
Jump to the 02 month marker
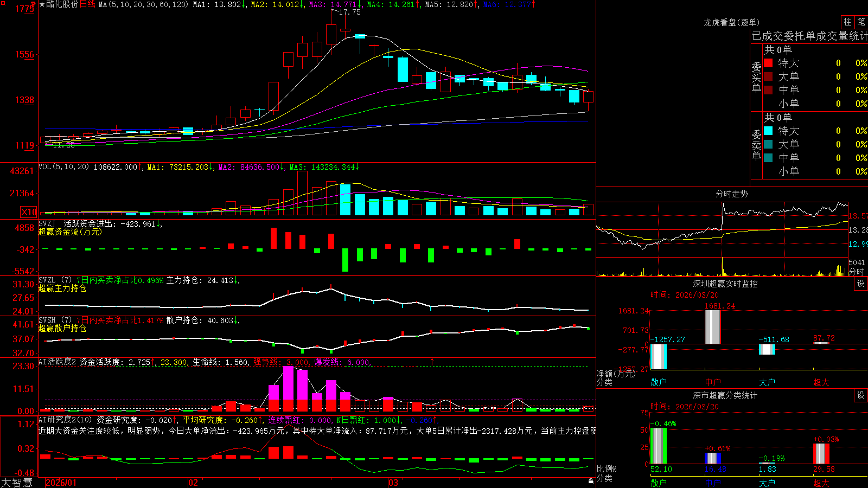[193, 483]
